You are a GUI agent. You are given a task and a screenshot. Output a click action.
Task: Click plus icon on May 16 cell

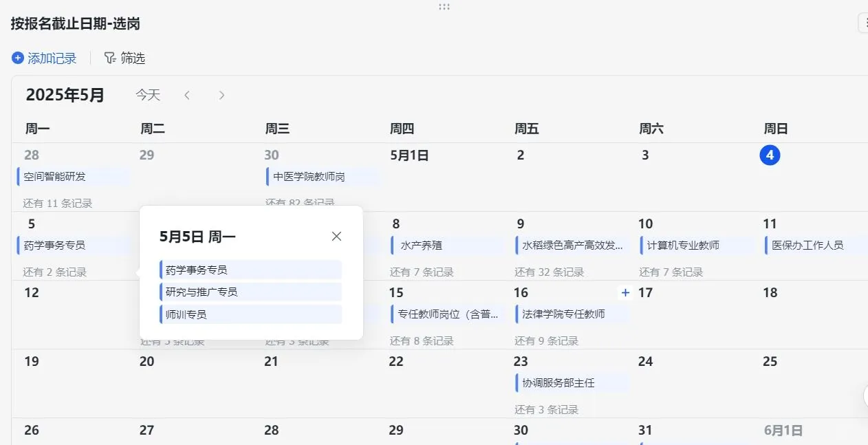625,293
